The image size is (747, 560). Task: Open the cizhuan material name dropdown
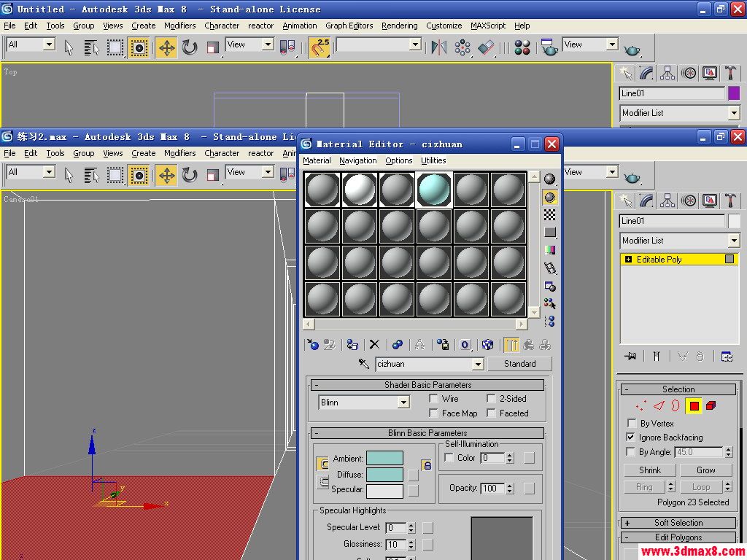tap(478, 365)
